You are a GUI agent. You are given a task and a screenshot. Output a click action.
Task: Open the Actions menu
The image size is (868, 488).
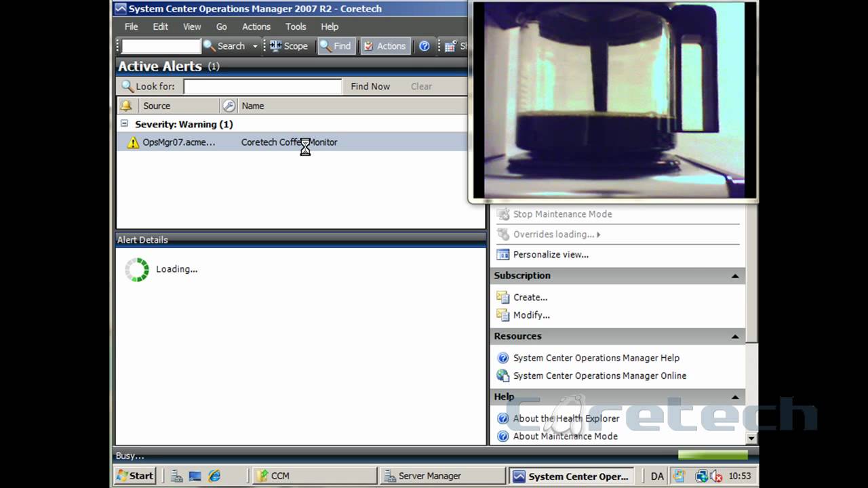tap(256, 26)
